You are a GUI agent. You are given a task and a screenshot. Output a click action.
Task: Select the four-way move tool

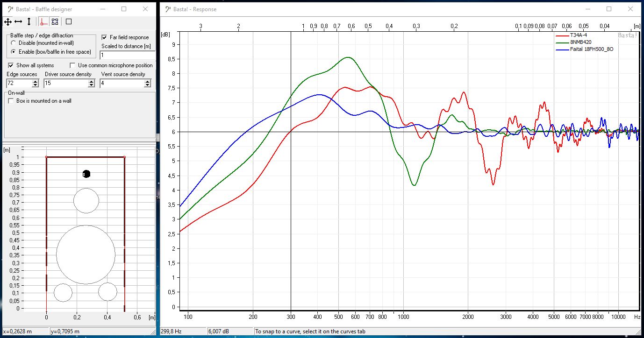(7, 21)
